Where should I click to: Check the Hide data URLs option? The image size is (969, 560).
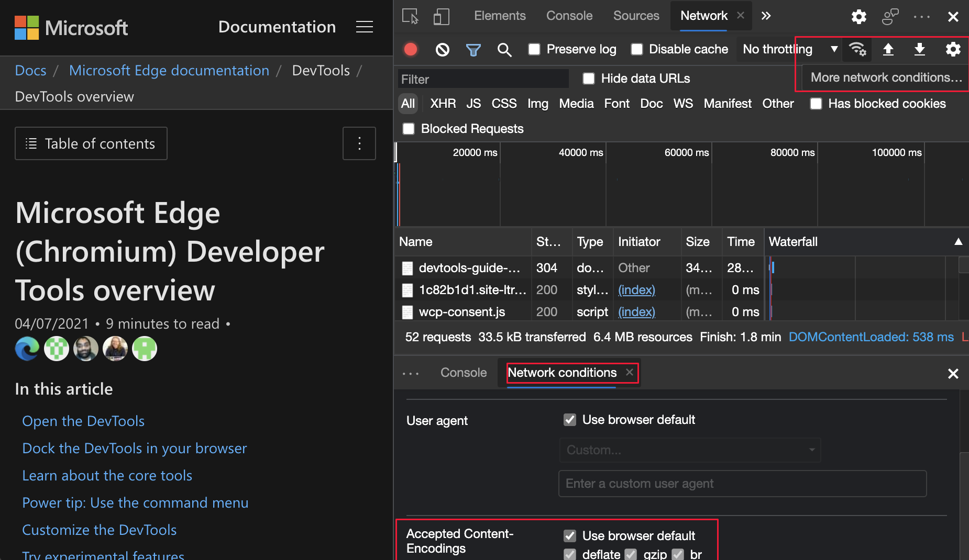589,79
